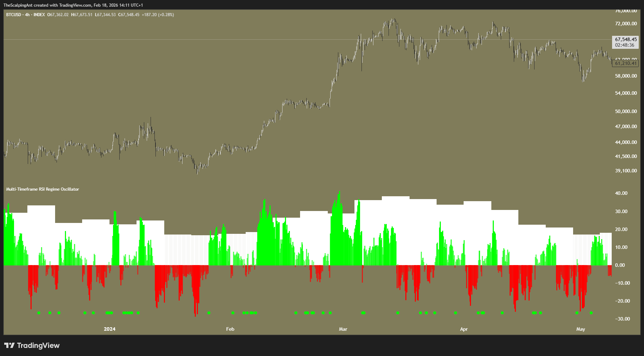Click the oscillator 10.00 scale label

coord(621,248)
